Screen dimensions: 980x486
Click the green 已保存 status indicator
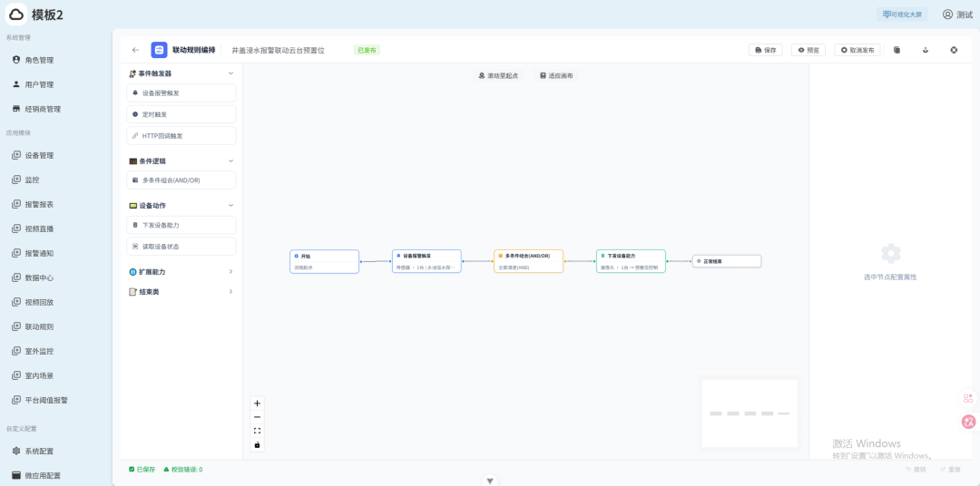coord(142,469)
